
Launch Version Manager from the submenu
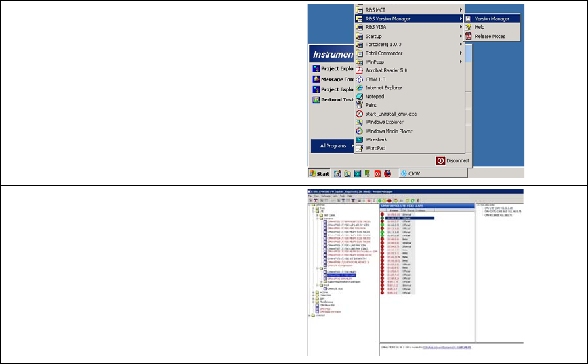click(492, 18)
